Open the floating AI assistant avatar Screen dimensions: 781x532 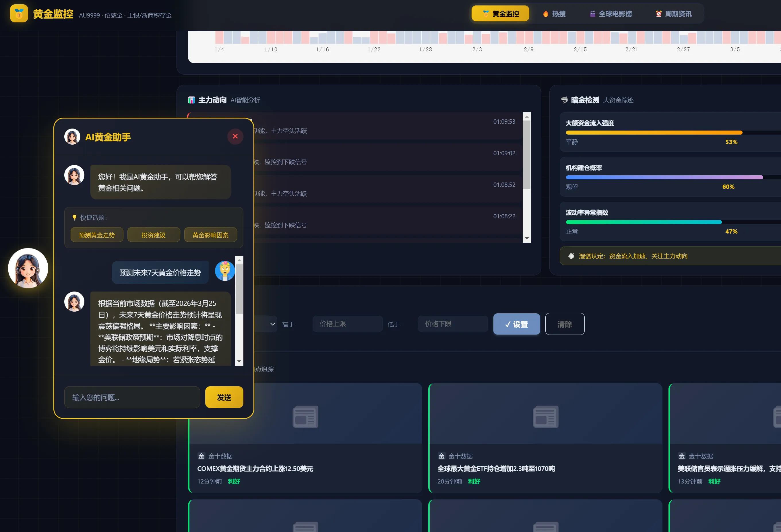28,268
